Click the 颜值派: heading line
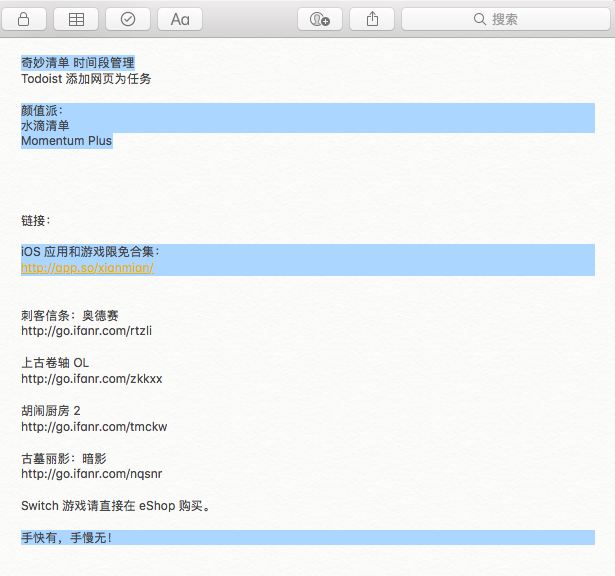Image resolution: width=615 pixels, height=576 pixels. 42,111
